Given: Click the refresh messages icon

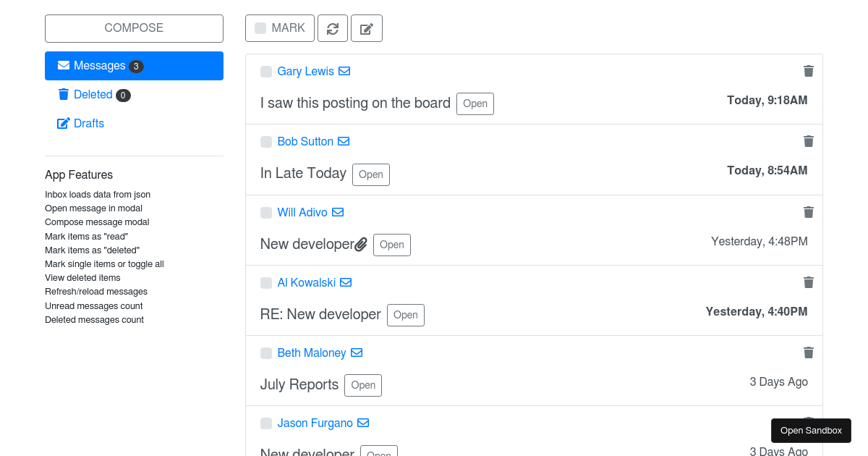Looking at the screenshot, I should [333, 28].
